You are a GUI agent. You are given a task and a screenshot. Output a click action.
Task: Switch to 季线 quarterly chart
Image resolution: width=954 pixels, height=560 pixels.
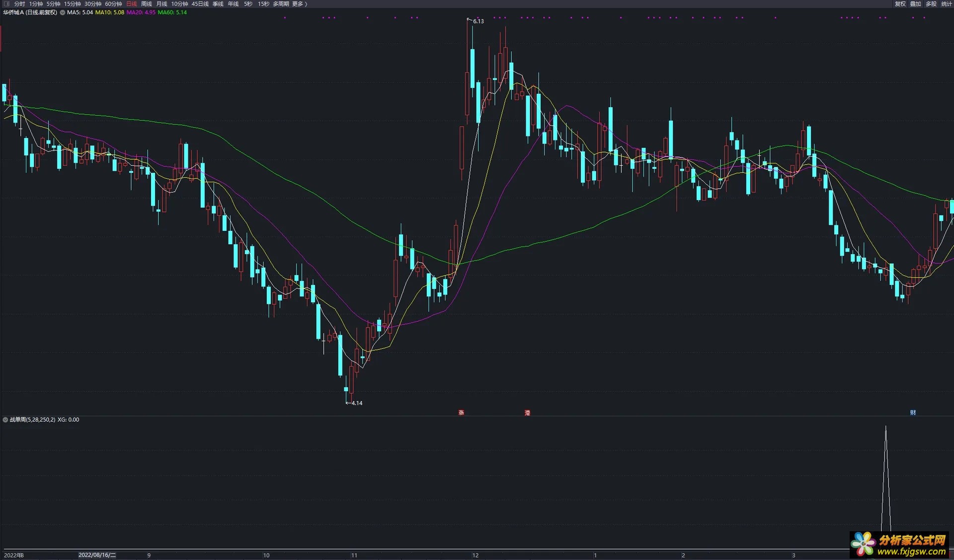click(218, 4)
